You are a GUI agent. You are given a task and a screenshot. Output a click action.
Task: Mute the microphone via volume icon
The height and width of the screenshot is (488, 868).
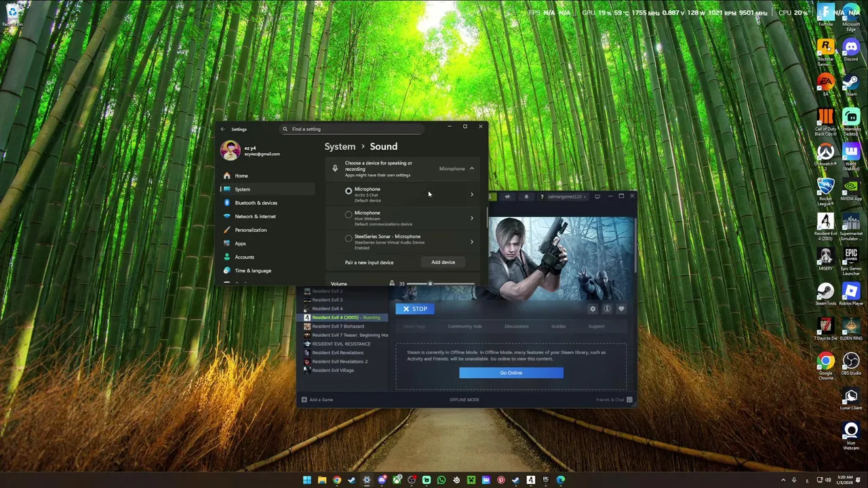tap(392, 283)
